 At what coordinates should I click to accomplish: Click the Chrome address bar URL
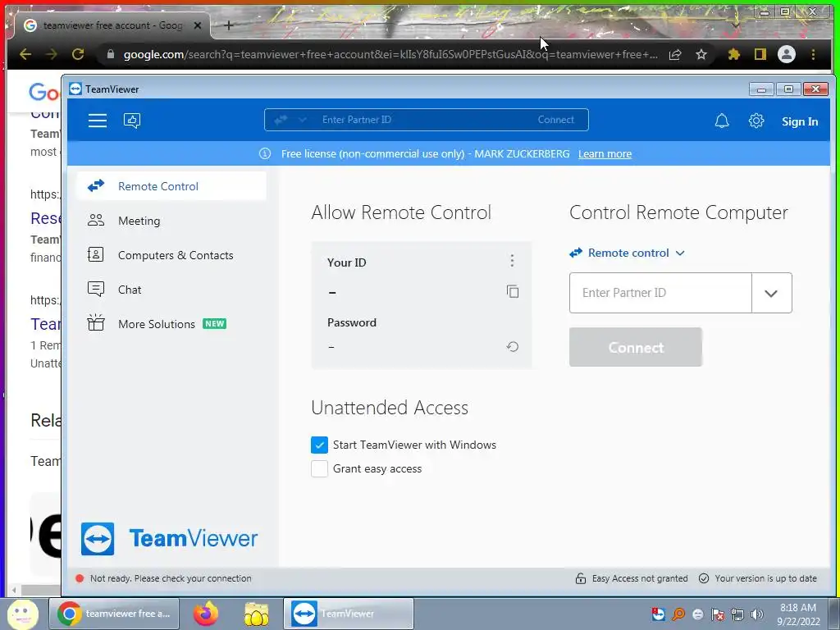[390, 54]
